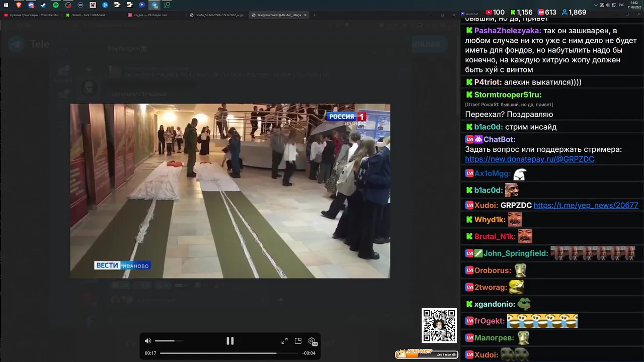Viewport: 644px width, 362px height.
Task: Click ChatBot username in chat
Action: coord(499,139)
